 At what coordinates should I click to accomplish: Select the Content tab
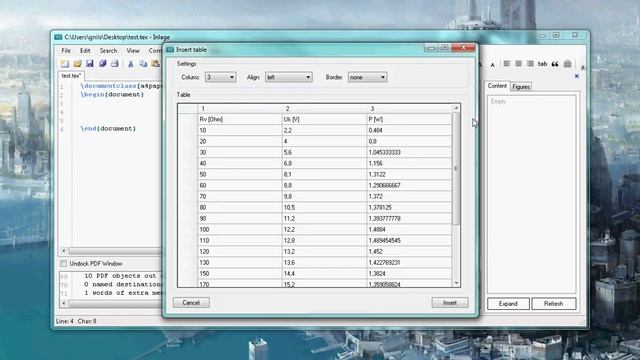click(x=497, y=86)
